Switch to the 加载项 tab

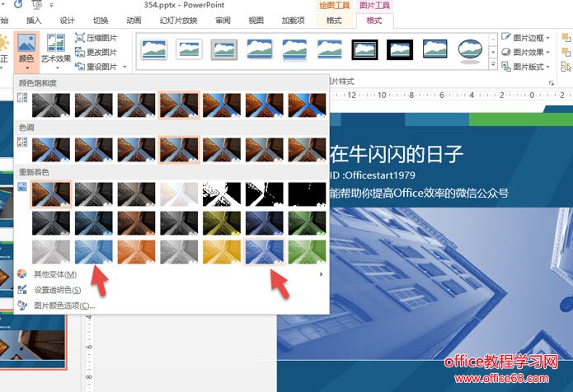point(293,21)
